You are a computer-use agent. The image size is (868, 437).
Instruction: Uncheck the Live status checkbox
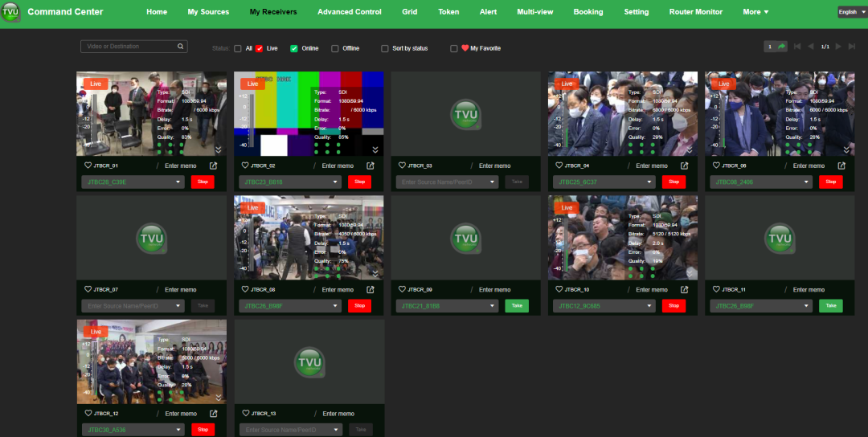click(259, 49)
